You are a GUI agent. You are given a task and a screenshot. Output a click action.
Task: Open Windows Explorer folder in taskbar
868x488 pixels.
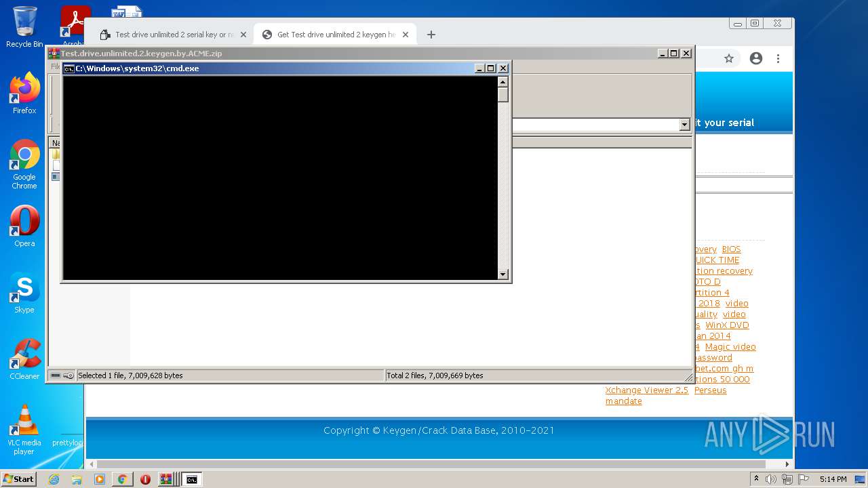coord(77,479)
